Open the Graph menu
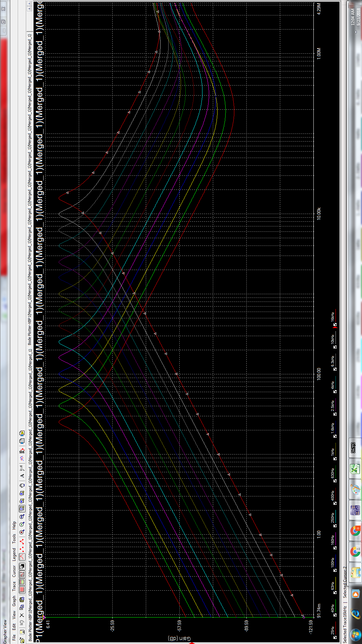 [14, 600]
